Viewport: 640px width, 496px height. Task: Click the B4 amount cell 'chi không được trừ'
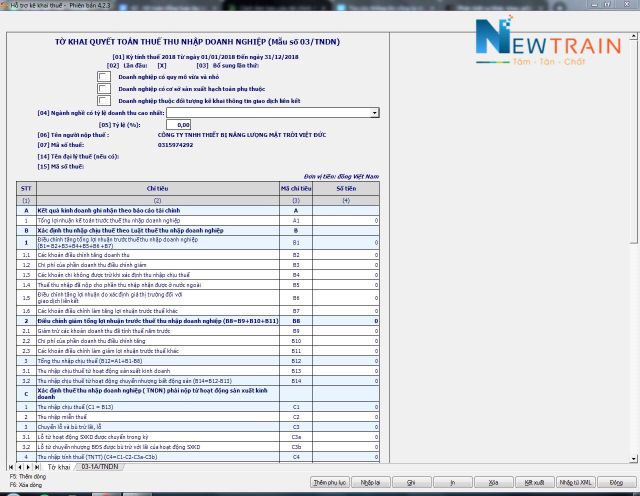click(346, 275)
